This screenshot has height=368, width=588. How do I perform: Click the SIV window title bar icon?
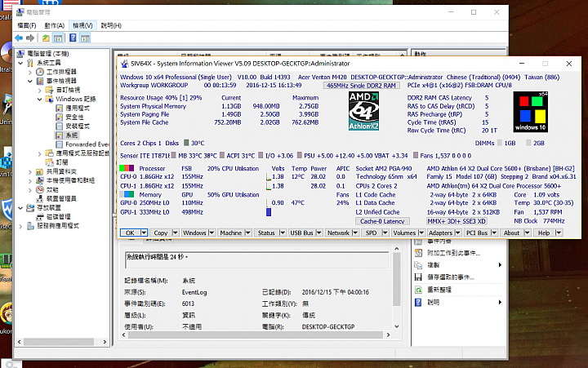click(x=124, y=64)
